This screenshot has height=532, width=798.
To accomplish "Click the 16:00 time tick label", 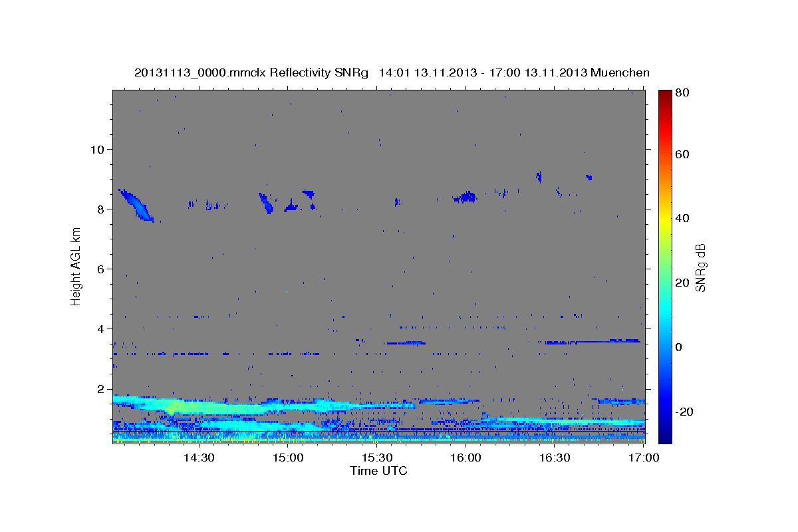I will (x=465, y=458).
